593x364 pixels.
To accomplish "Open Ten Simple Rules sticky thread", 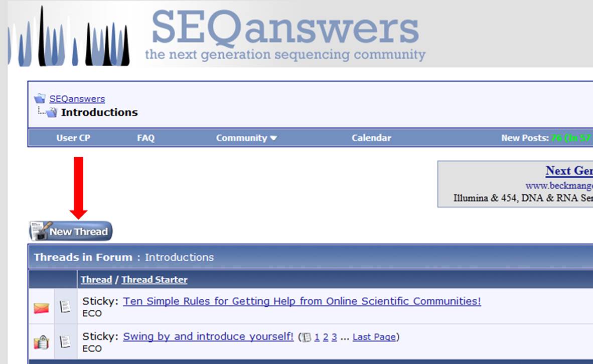I will (x=302, y=301).
